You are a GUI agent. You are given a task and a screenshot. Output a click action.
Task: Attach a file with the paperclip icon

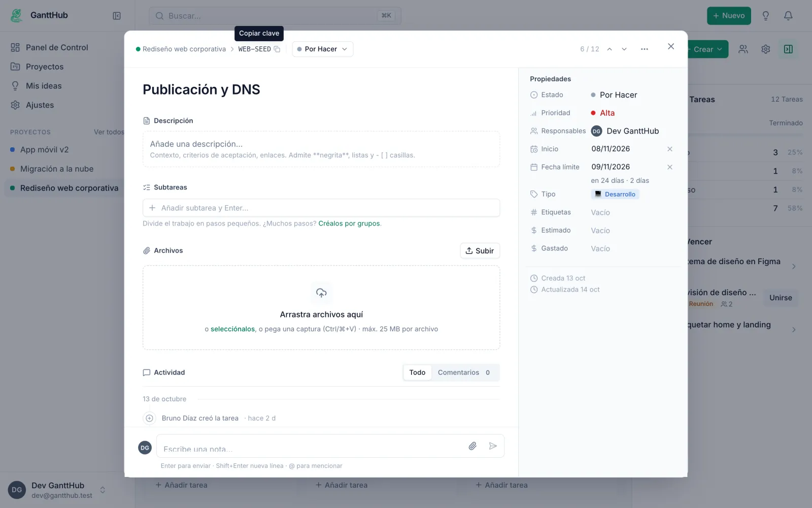click(472, 446)
